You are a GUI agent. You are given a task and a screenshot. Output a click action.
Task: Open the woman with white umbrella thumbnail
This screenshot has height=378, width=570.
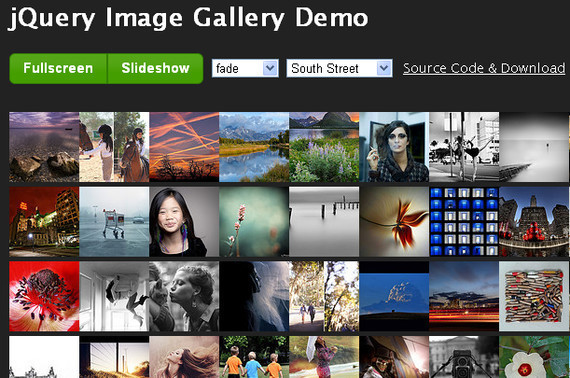[324, 357]
